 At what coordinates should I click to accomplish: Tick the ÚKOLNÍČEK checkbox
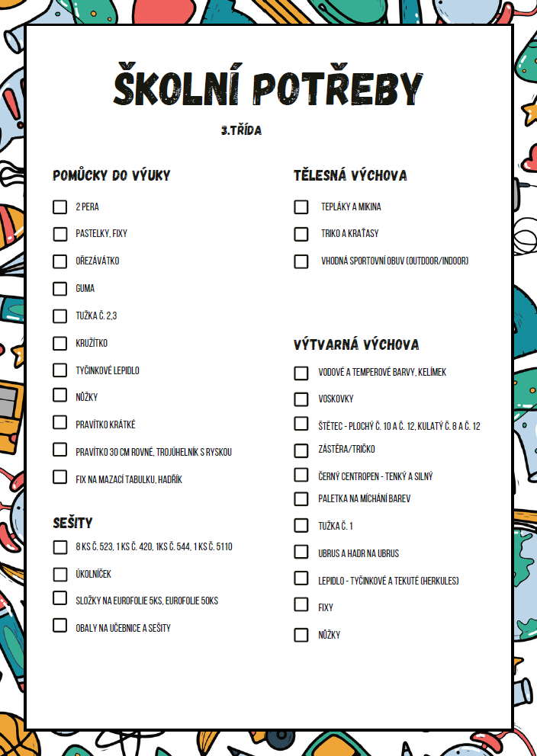pos(59,574)
